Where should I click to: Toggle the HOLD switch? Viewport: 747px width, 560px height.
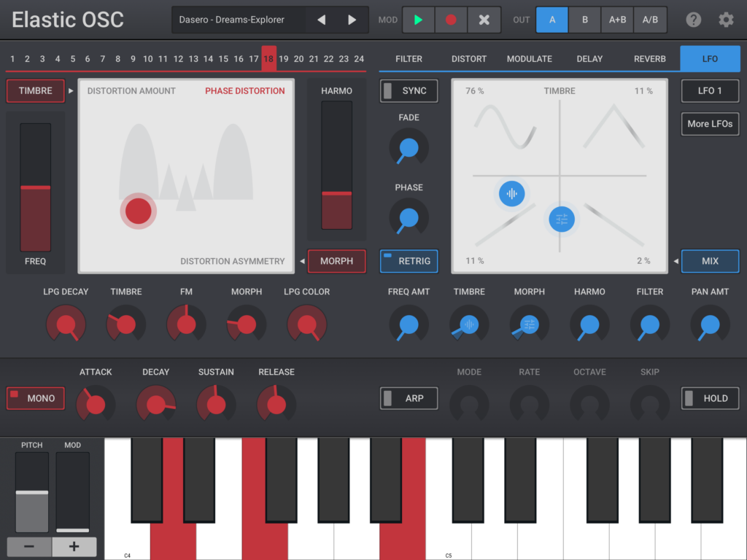pyautogui.click(x=710, y=398)
